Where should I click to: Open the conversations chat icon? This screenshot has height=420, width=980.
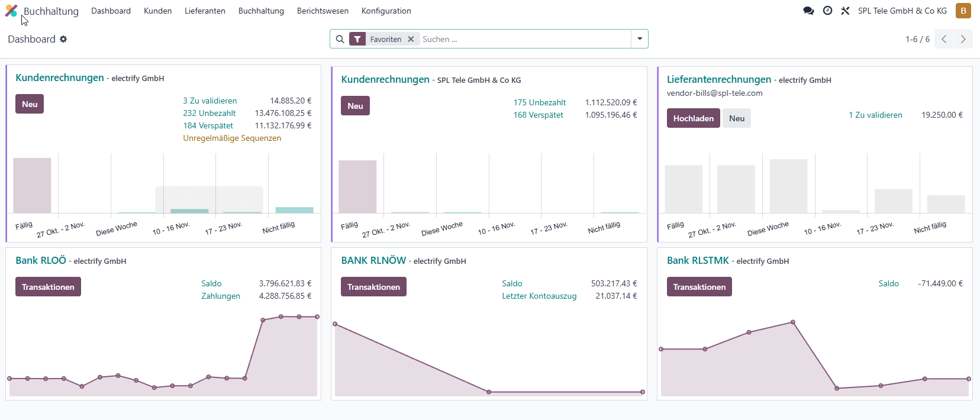coord(808,11)
